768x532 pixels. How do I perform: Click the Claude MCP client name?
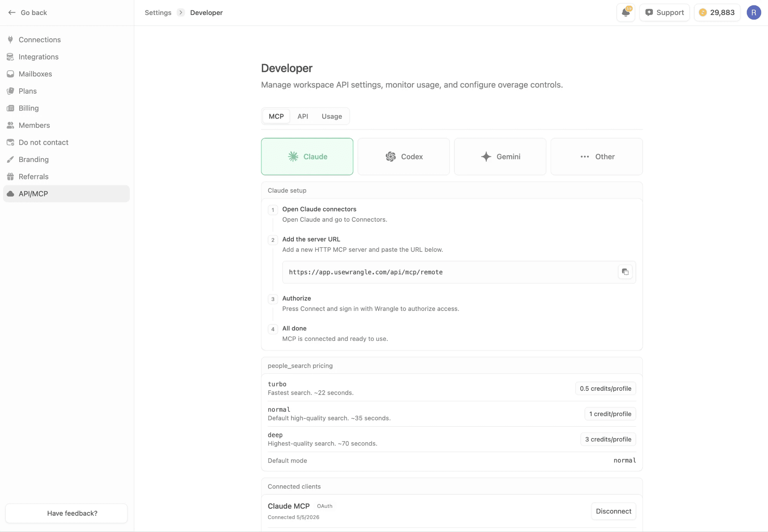click(x=288, y=506)
